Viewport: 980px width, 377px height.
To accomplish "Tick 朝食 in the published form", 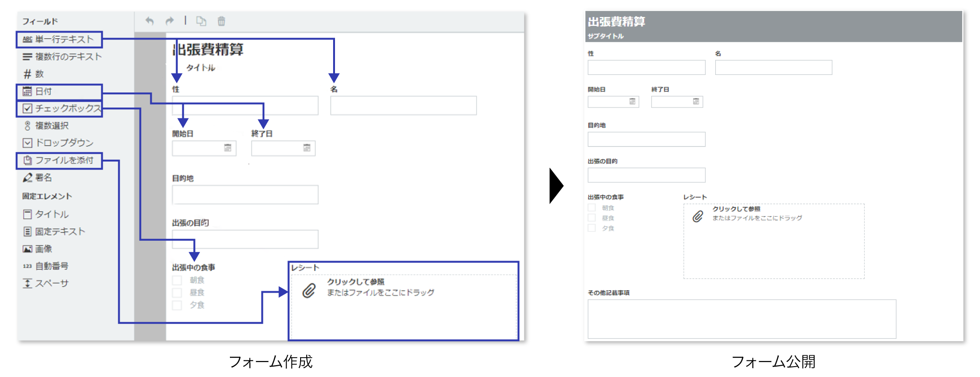I will pyautogui.click(x=592, y=208).
